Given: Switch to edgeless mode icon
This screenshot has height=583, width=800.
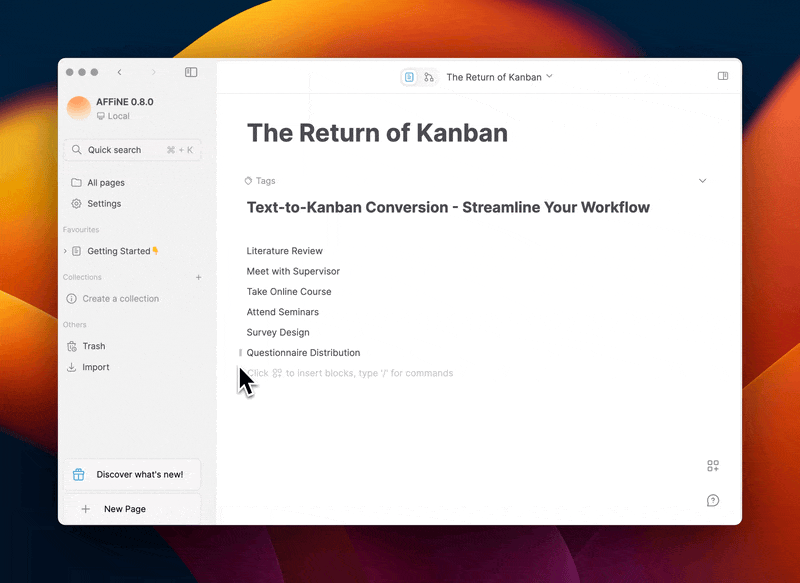Looking at the screenshot, I should coord(429,77).
